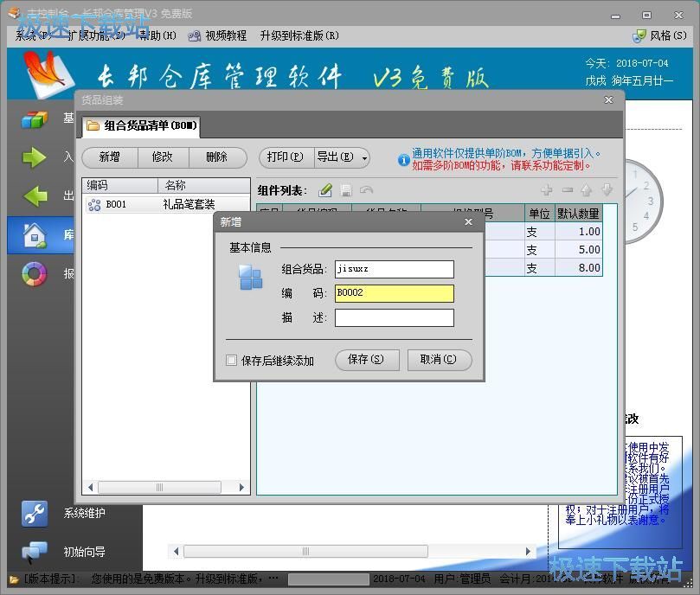700x595 pixels.
Task: Click the 视频教程 camera icon
Action: 194,36
